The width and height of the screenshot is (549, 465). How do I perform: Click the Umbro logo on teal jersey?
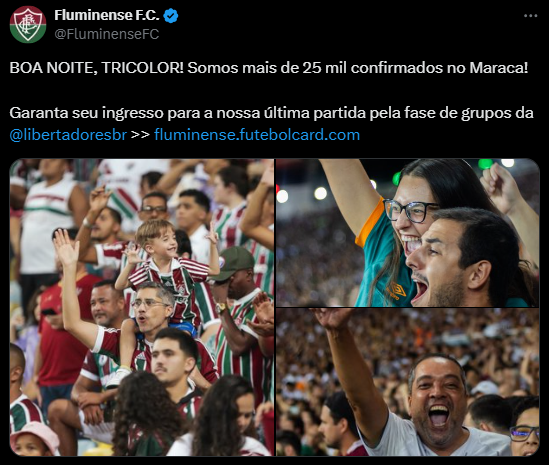(x=397, y=290)
